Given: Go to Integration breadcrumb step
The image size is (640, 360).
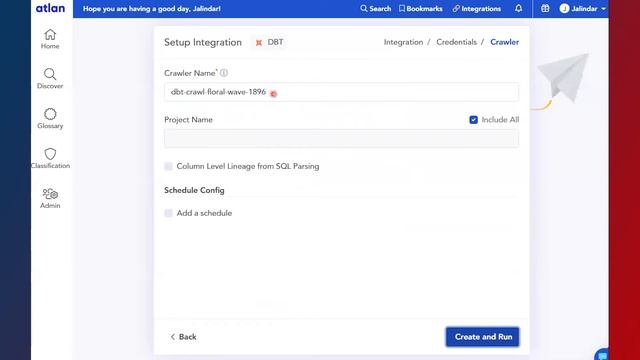Looking at the screenshot, I should click(x=403, y=42).
